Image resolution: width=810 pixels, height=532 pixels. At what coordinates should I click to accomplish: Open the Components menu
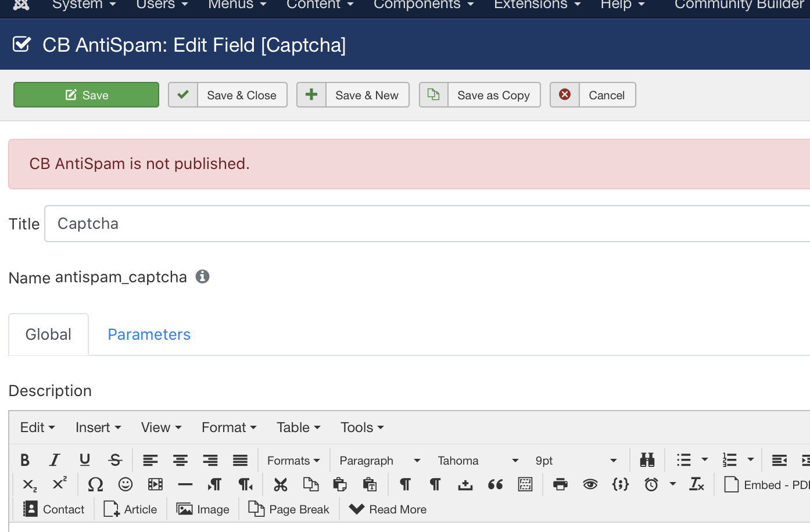[x=424, y=5]
